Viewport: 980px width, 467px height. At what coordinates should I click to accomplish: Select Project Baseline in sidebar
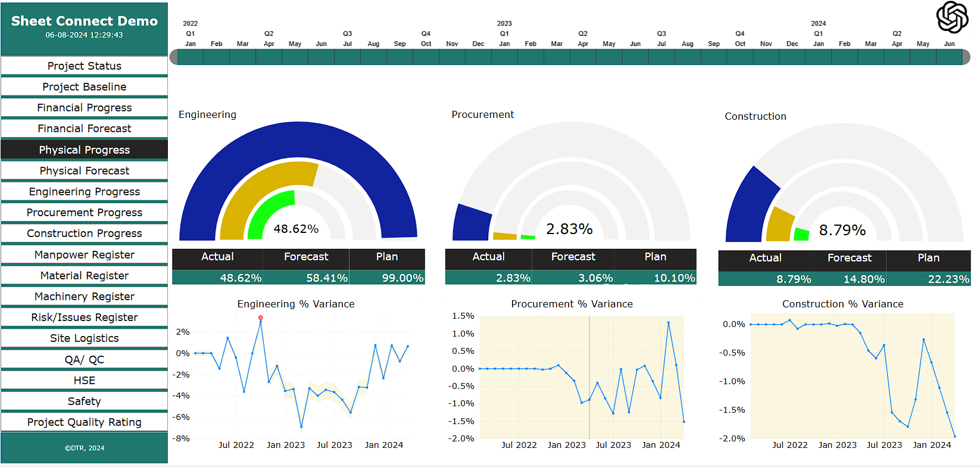(x=84, y=87)
